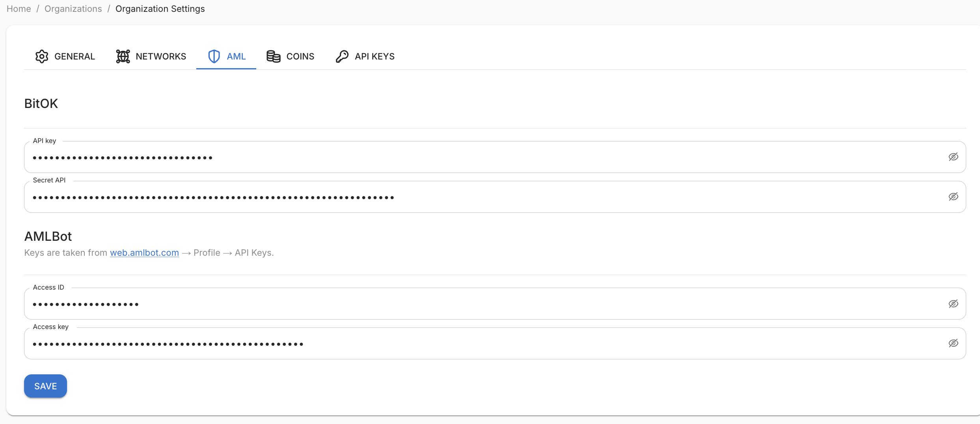Screen dimensions: 980x424
Task: Unhide the AMLBot Access ID
Action: (x=953, y=304)
